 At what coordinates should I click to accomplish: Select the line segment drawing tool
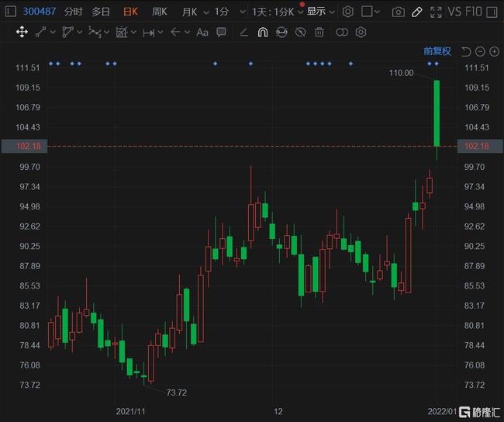pyautogui.click(x=40, y=32)
